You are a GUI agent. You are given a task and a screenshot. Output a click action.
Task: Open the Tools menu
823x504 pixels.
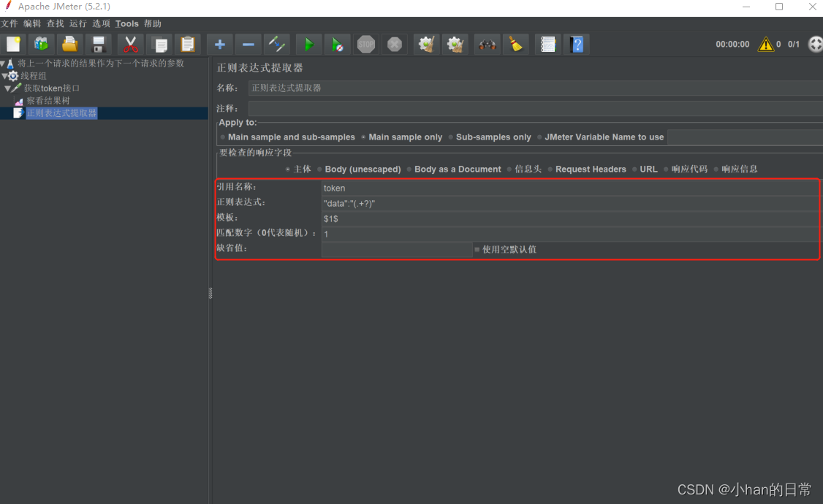127,23
